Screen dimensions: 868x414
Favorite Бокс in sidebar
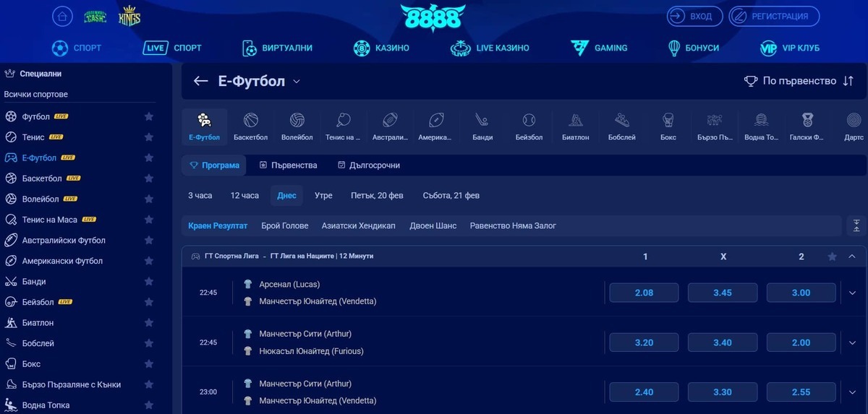pyautogui.click(x=149, y=364)
